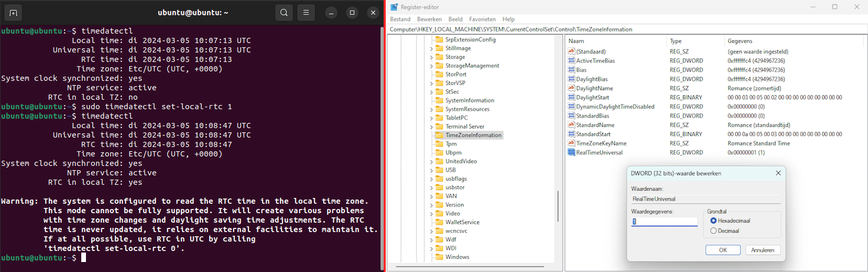Screen dimensions: 868x272
Task: Expand the StorVSP tree node
Action: [431, 83]
